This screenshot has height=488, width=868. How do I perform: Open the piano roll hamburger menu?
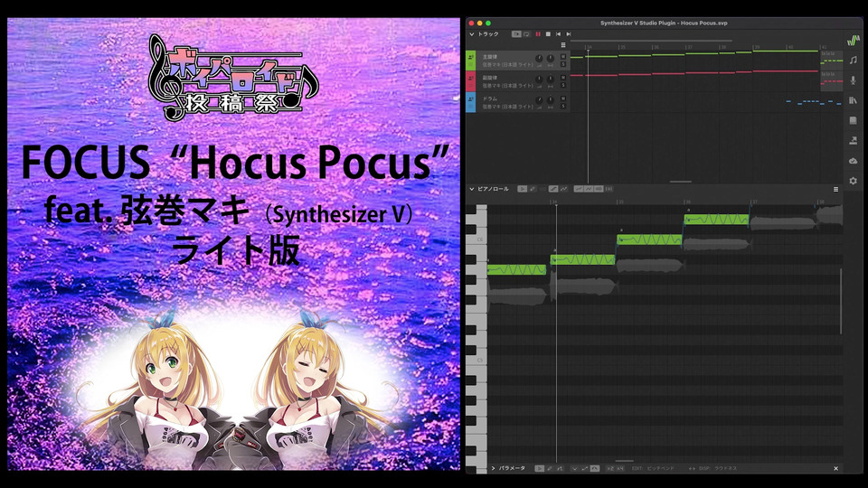(835, 189)
